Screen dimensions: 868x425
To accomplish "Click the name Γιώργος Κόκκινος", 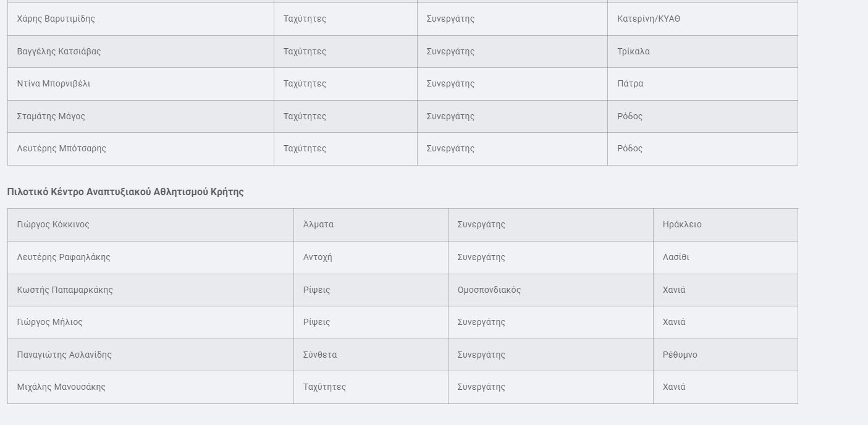I will click(53, 225).
